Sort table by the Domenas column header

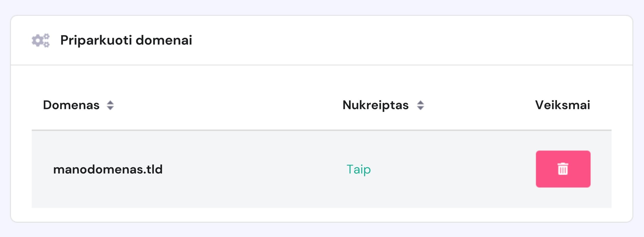point(71,105)
